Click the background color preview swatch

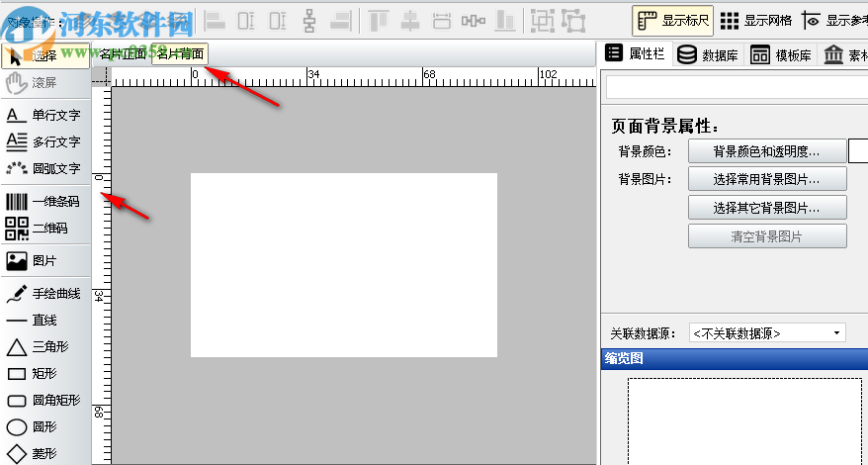tap(858, 151)
